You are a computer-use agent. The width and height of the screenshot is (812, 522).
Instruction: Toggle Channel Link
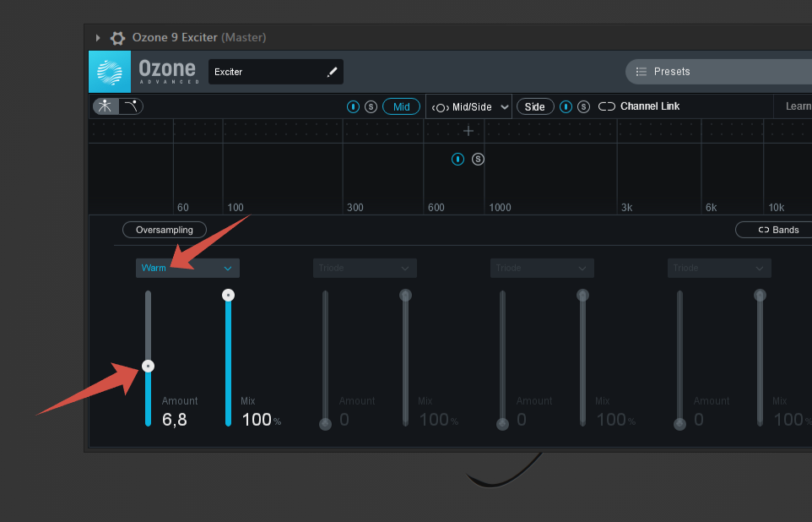[x=638, y=106]
